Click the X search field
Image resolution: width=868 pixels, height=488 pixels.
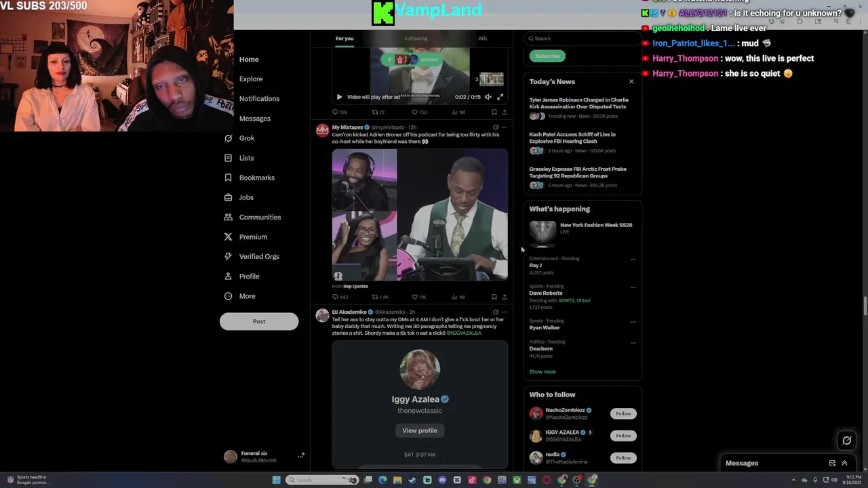tap(582, 39)
